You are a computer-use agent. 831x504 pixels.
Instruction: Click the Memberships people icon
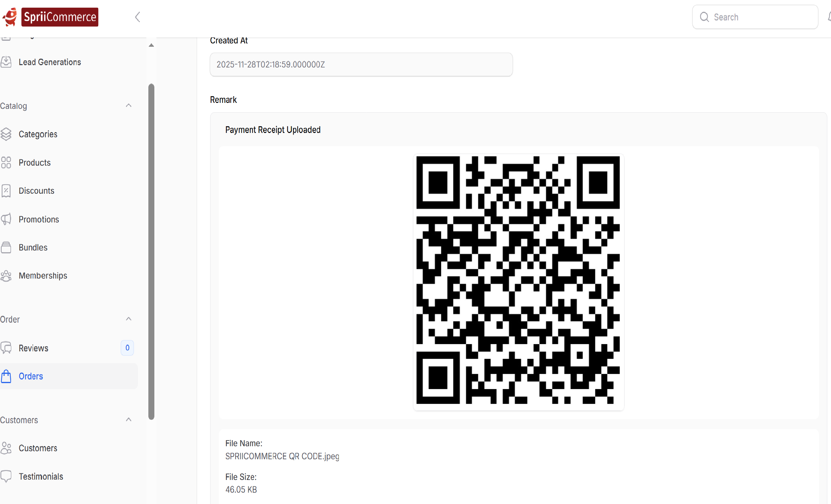[6, 276]
